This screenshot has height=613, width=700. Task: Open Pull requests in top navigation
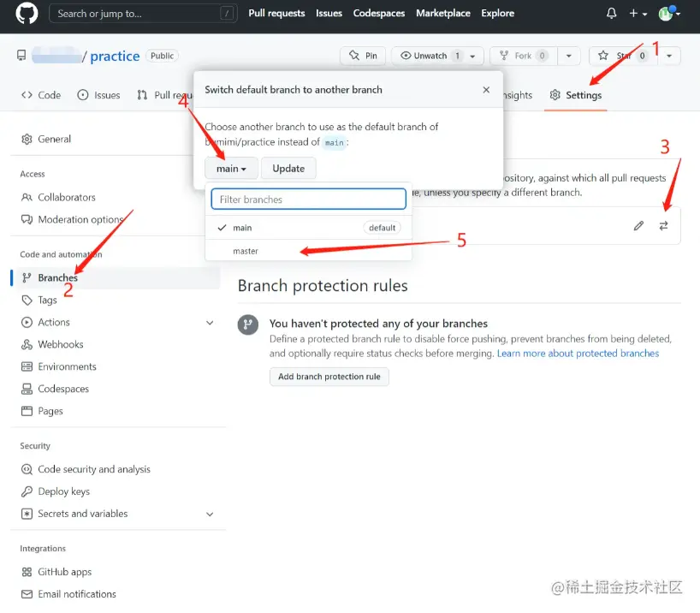276,14
